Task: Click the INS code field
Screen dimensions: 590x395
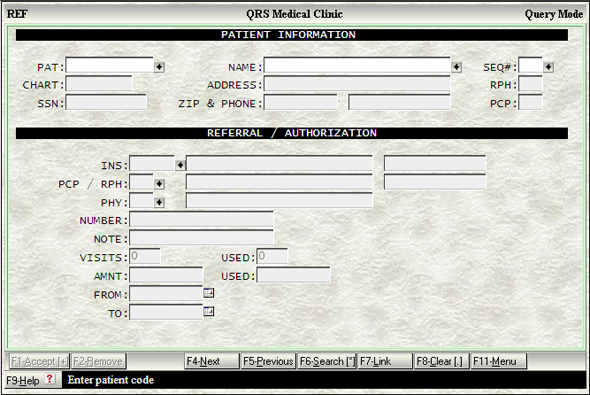Action: (152, 164)
